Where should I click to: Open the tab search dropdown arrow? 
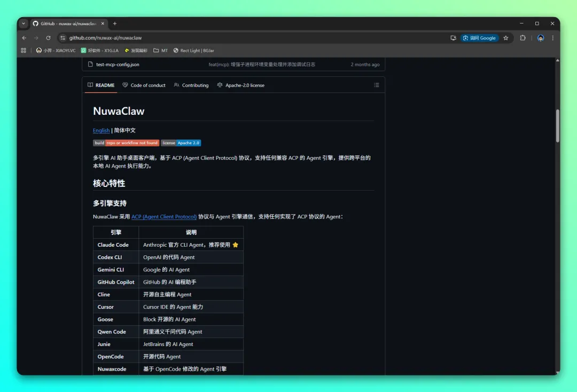24,23
